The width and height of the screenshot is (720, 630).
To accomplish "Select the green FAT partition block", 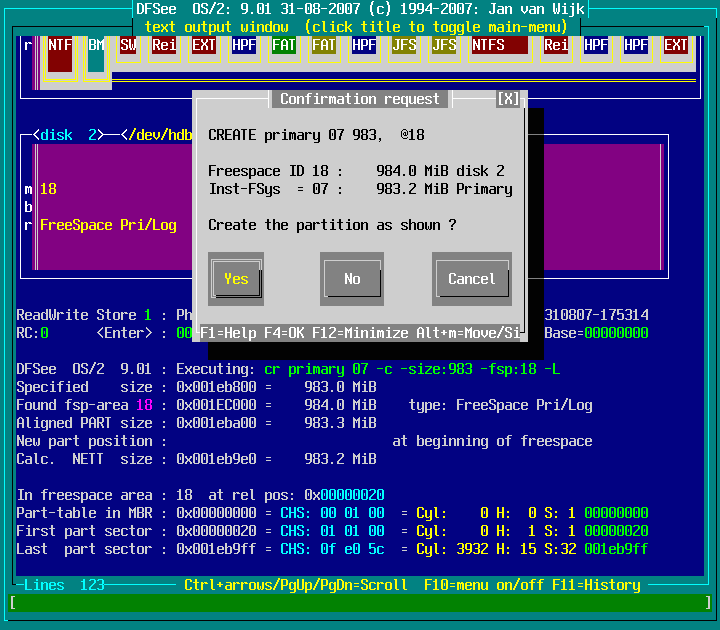I will 284,46.
